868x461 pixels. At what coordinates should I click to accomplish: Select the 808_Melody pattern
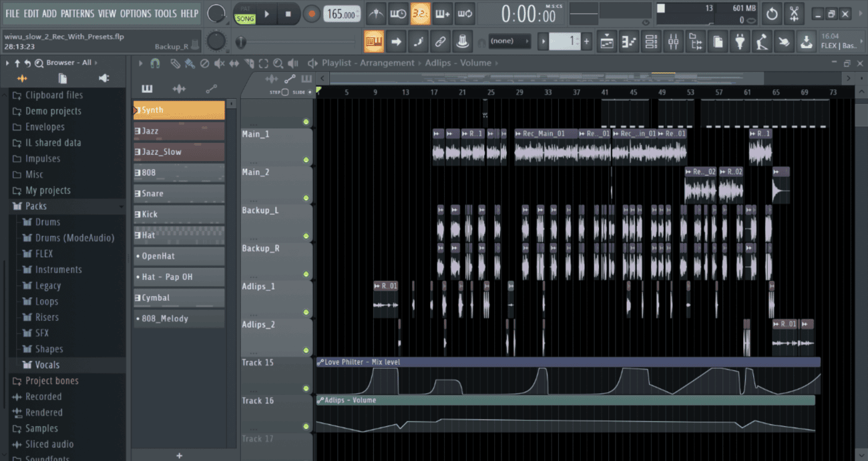(x=179, y=319)
